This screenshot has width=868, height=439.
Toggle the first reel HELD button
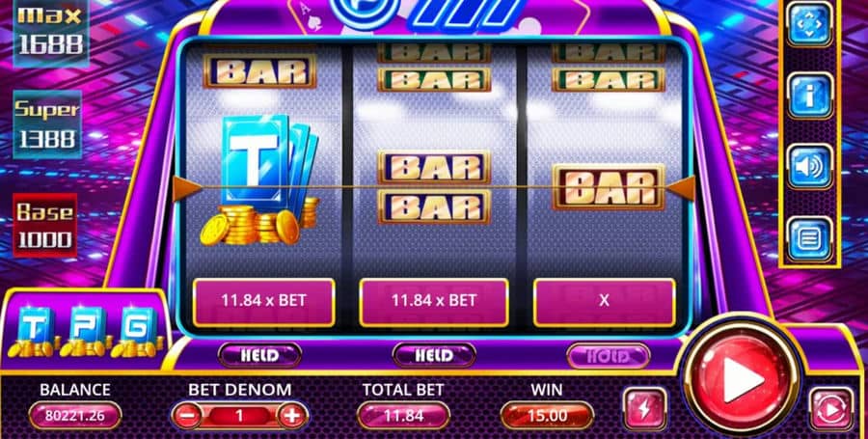point(259,356)
